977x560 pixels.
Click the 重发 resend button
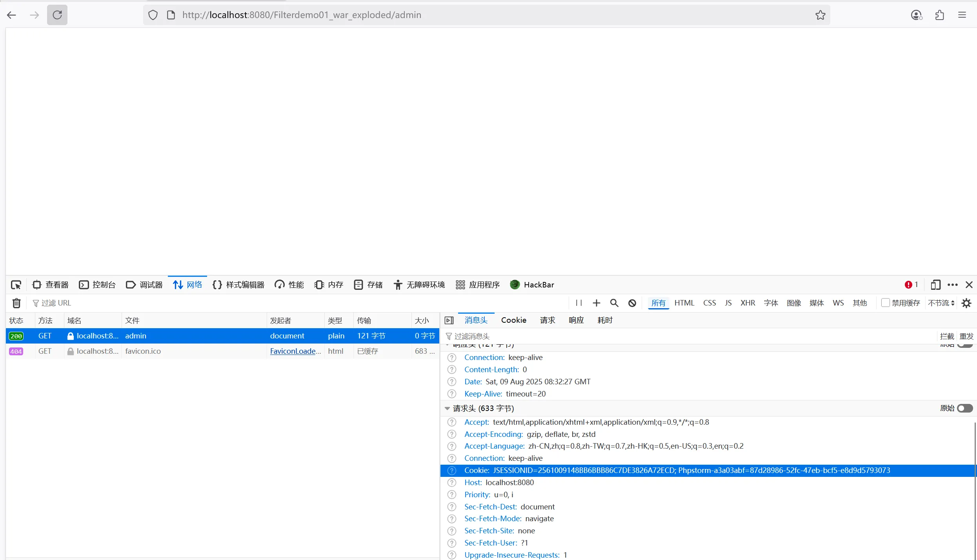(966, 336)
